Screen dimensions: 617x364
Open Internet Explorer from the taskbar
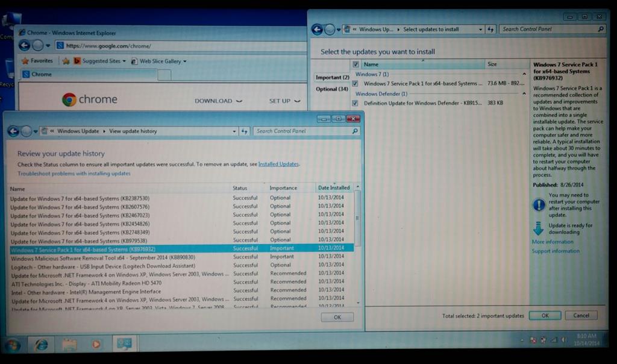[41, 345]
